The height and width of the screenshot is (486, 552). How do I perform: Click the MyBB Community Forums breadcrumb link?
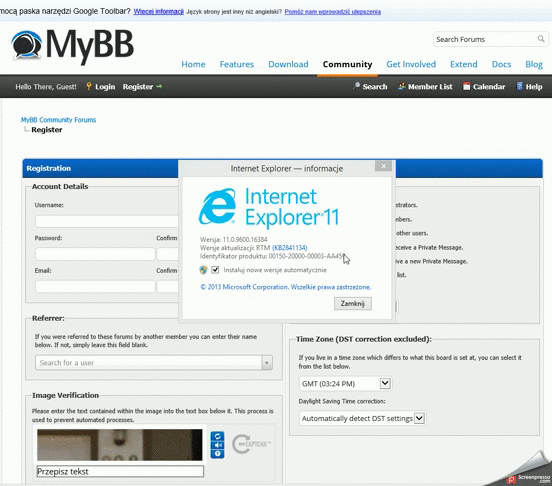58,120
